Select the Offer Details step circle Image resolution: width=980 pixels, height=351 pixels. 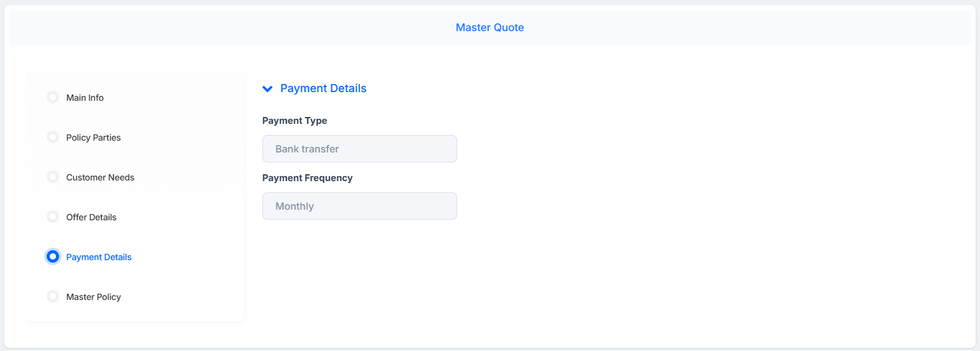53,217
